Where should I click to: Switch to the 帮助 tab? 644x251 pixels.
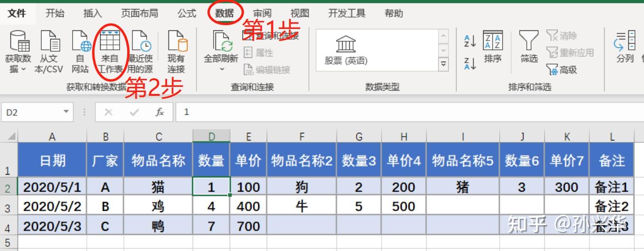coord(393,13)
